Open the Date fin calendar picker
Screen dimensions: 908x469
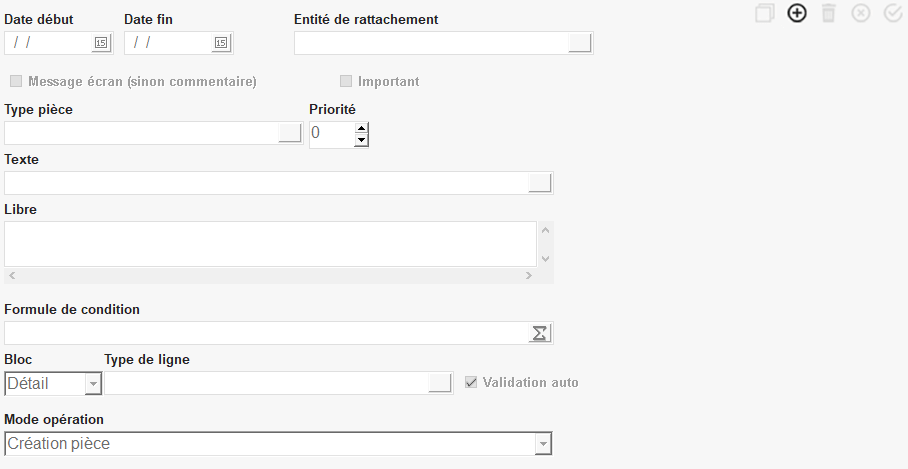tap(221, 43)
